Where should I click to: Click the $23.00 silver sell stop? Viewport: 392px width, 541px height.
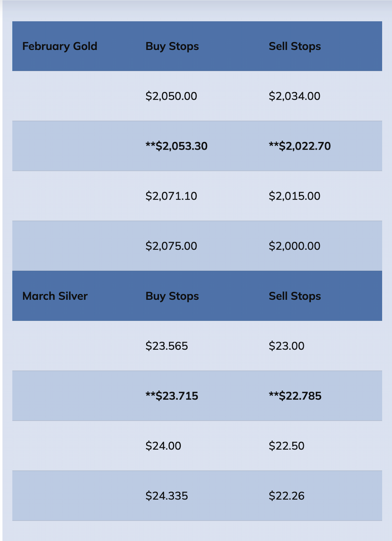tap(286, 346)
